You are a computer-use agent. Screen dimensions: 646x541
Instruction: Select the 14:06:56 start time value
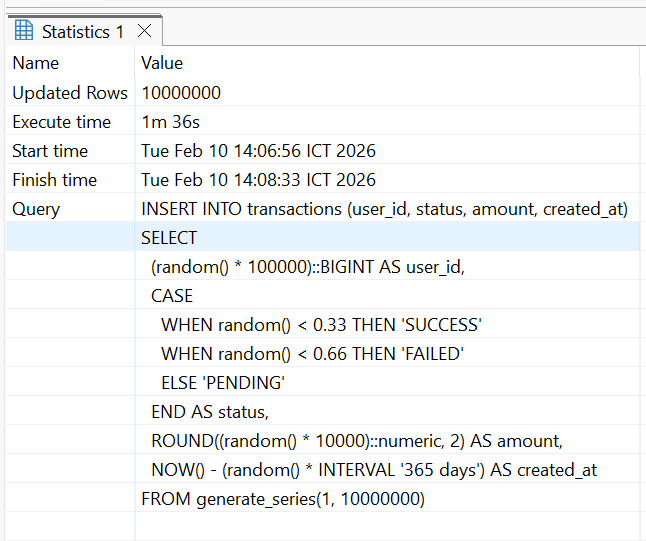[x=258, y=151]
